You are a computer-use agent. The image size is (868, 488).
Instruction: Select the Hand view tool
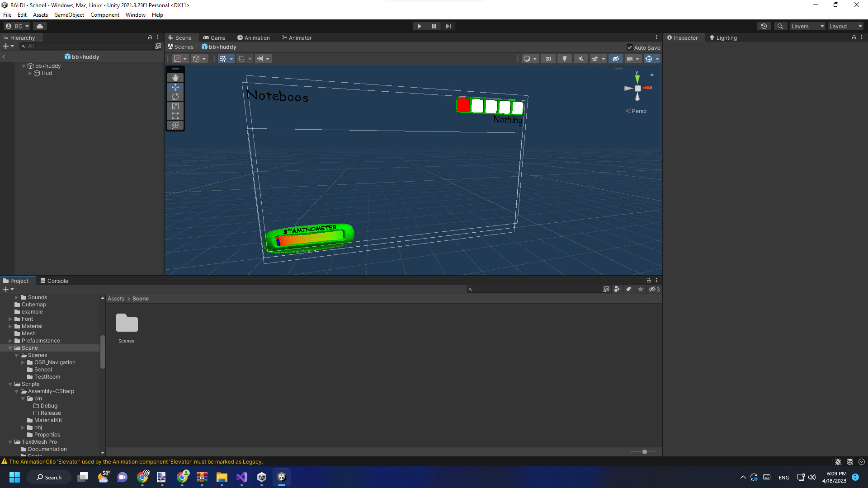point(175,78)
